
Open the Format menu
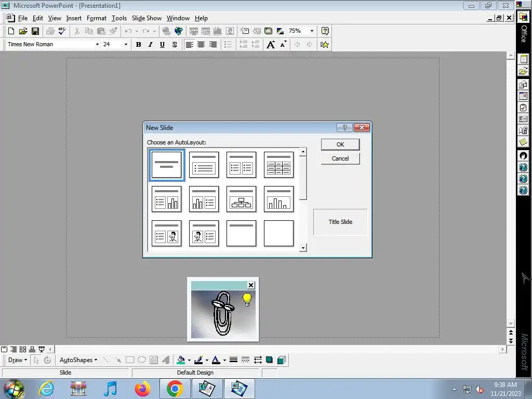96,18
